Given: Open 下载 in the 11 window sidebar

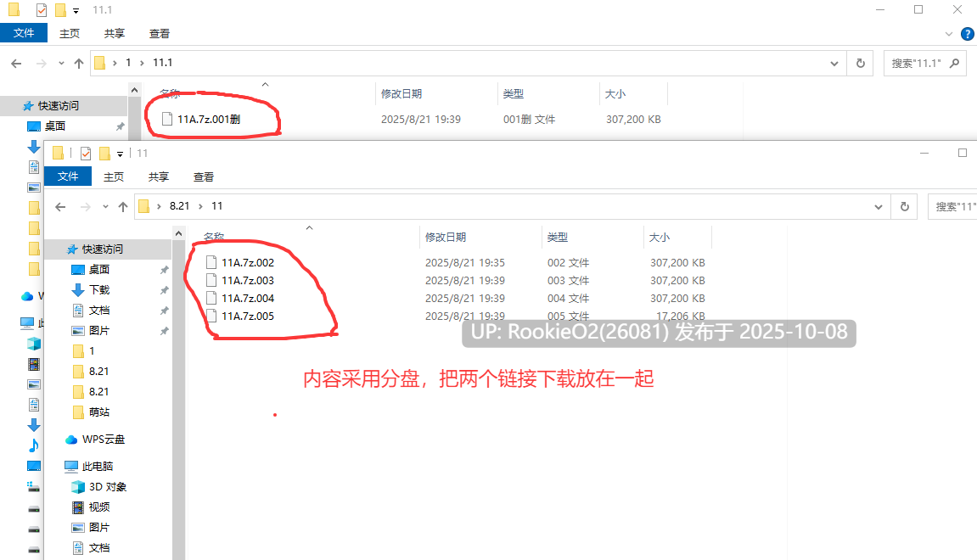Looking at the screenshot, I should tap(99, 289).
